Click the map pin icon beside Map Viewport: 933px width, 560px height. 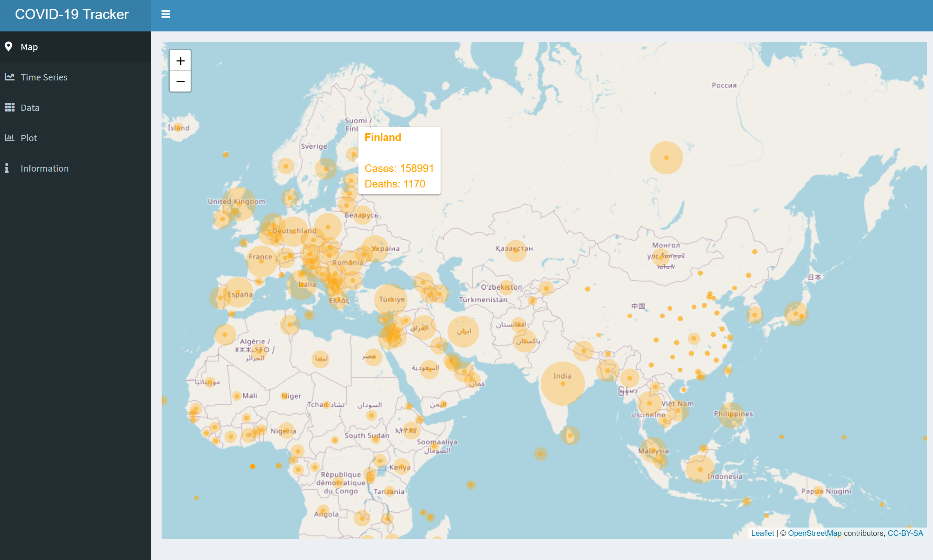pos(9,47)
